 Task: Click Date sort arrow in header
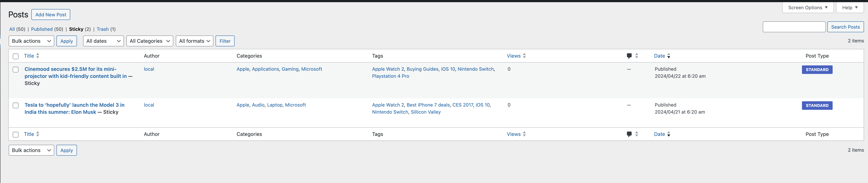(x=669, y=56)
